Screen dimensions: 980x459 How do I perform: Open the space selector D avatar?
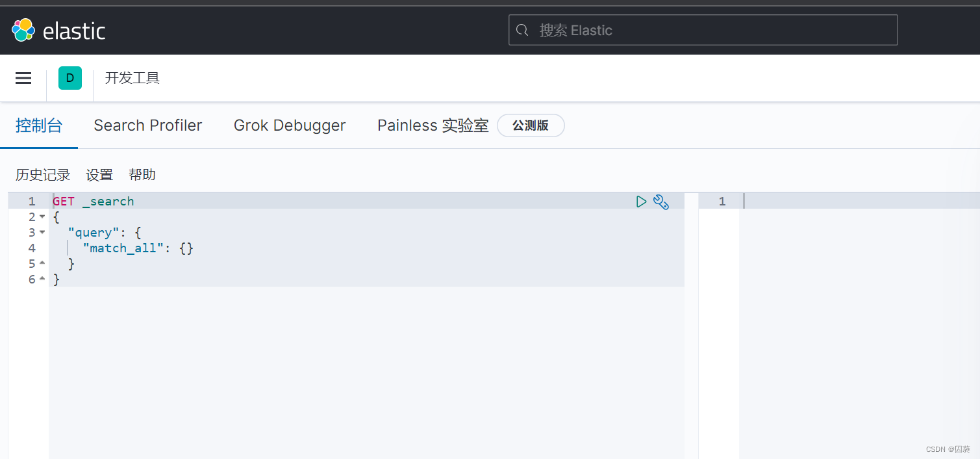(70, 78)
